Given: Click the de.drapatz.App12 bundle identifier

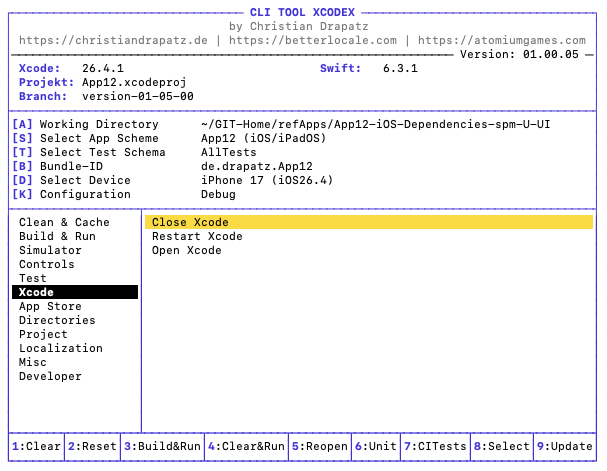Looking at the screenshot, I should (257, 166).
